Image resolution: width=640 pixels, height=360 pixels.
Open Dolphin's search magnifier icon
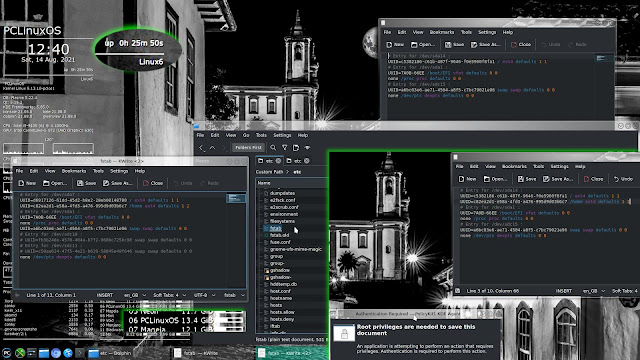(273, 148)
